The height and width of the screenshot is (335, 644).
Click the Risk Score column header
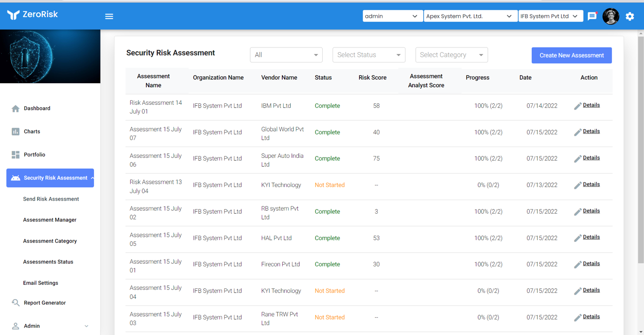[x=372, y=78]
